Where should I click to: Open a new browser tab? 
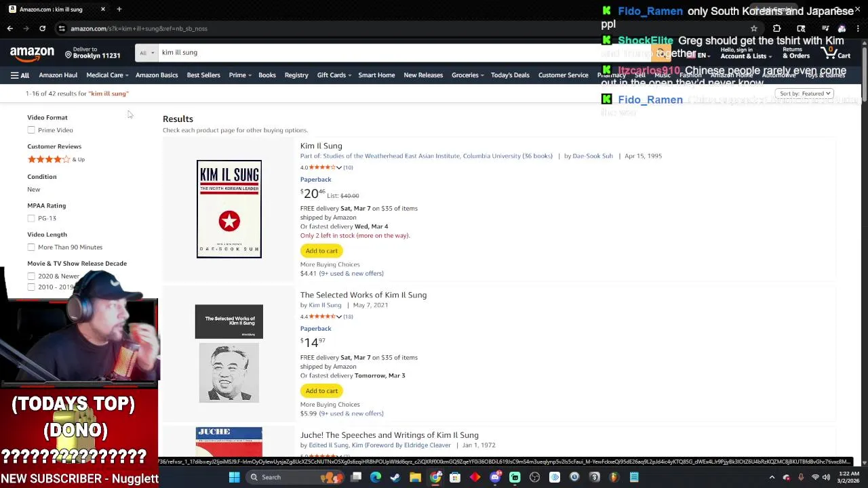119,9
